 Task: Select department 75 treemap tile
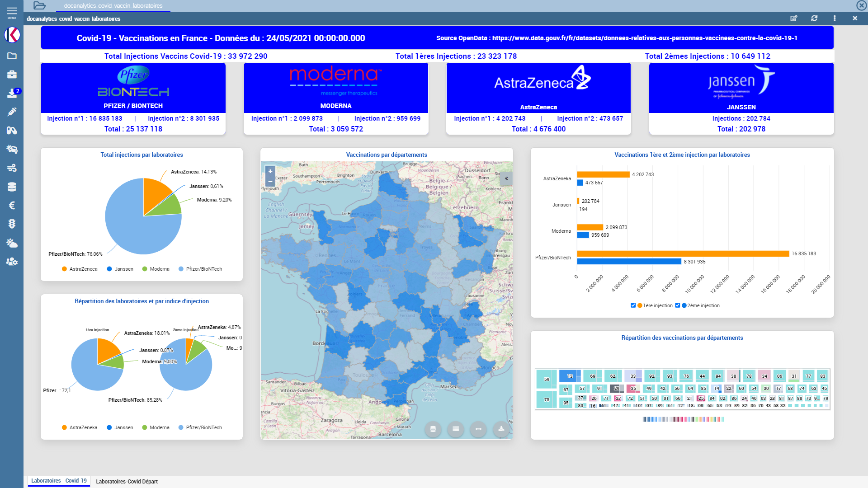coord(547,399)
